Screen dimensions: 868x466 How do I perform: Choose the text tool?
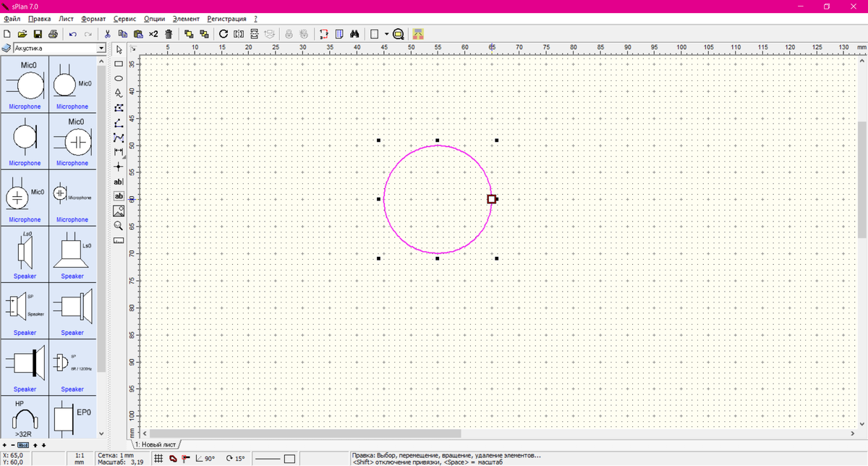coord(119,182)
